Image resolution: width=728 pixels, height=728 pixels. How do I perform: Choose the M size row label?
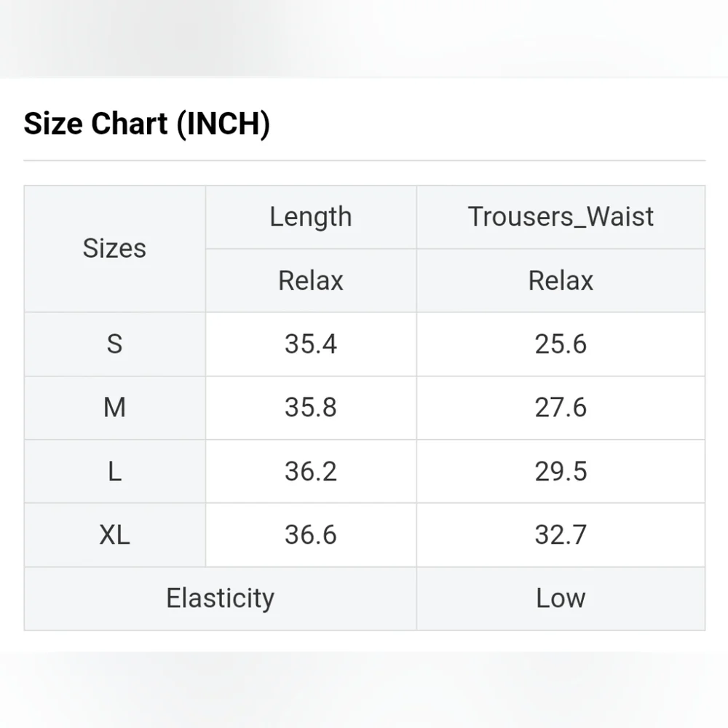(x=114, y=408)
